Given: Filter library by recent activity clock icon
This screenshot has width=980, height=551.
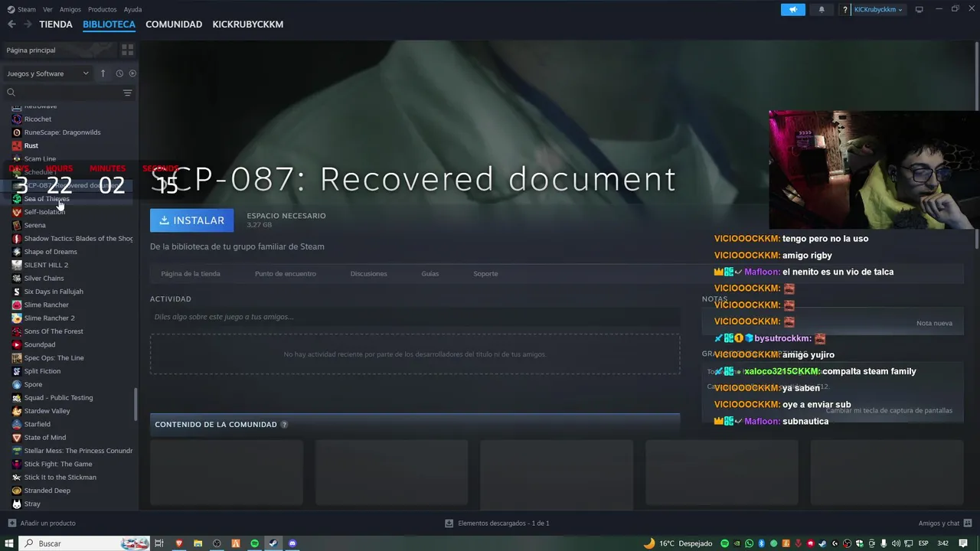Looking at the screenshot, I should tap(119, 73).
